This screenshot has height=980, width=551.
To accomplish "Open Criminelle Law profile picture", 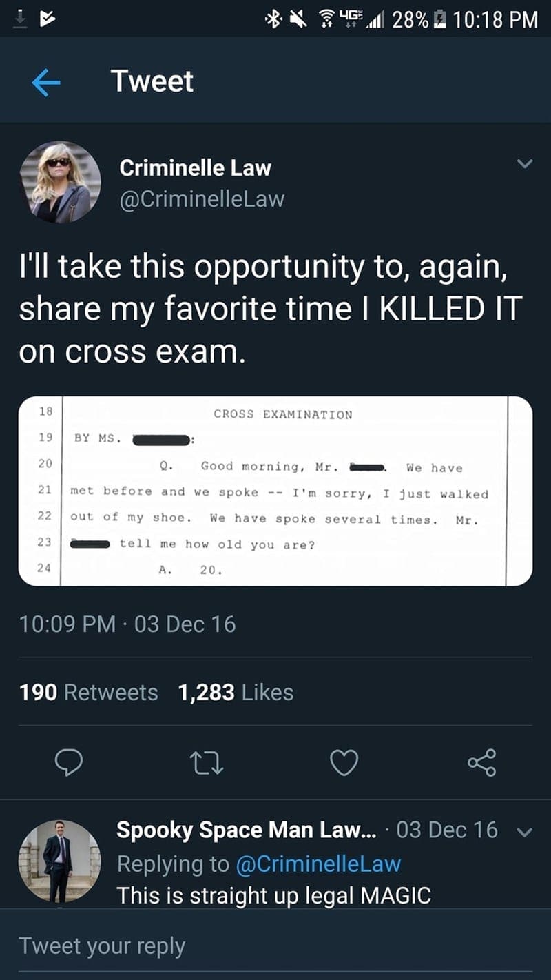I will coord(60,183).
